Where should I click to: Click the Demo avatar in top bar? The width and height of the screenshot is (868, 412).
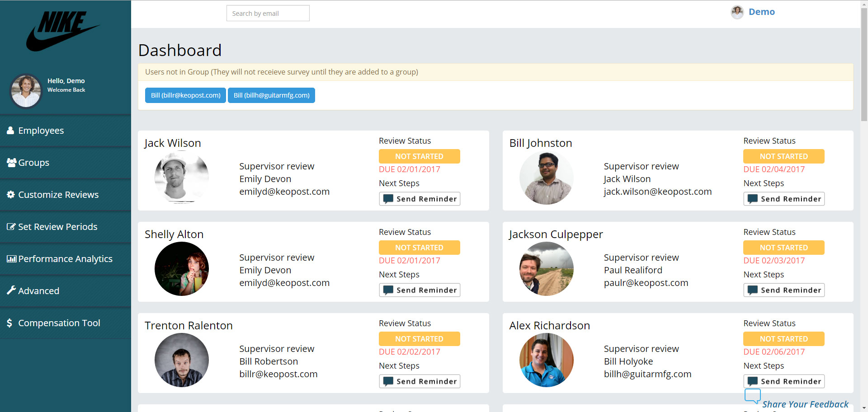coord(737,12)
